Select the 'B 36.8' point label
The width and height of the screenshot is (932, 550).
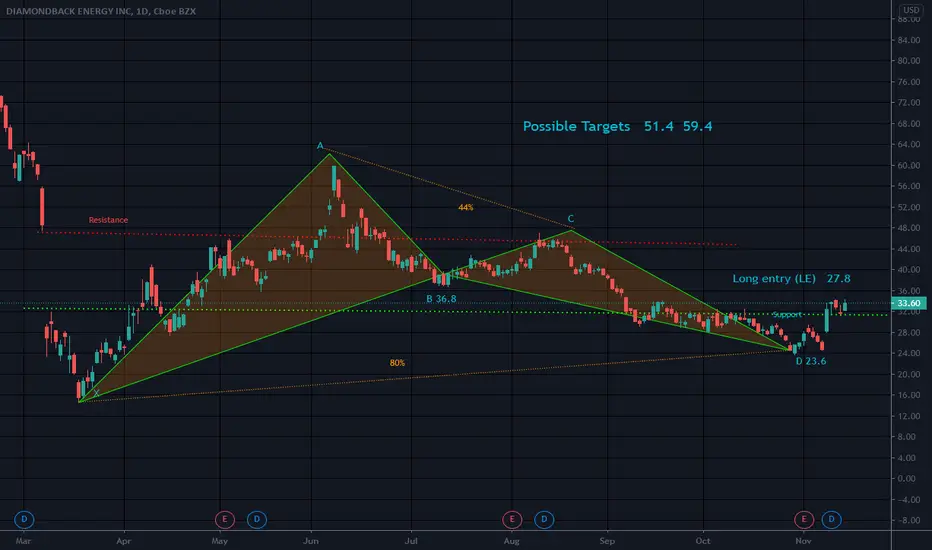click(x=441, y=298)
